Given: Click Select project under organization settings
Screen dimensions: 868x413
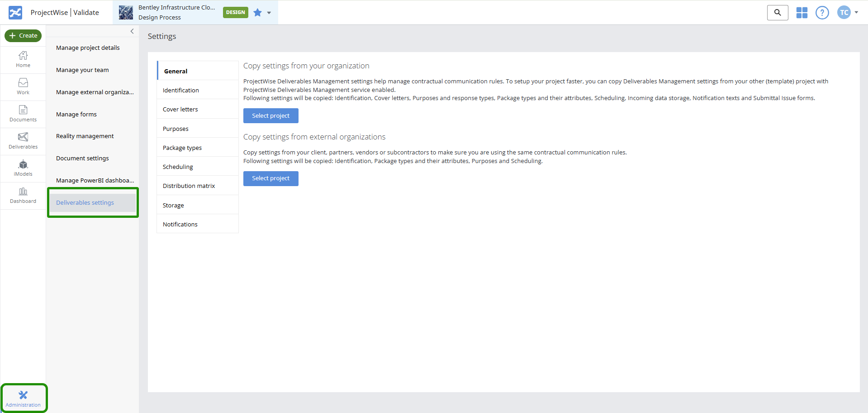Looking at the screenshot, I should (270, 115).
